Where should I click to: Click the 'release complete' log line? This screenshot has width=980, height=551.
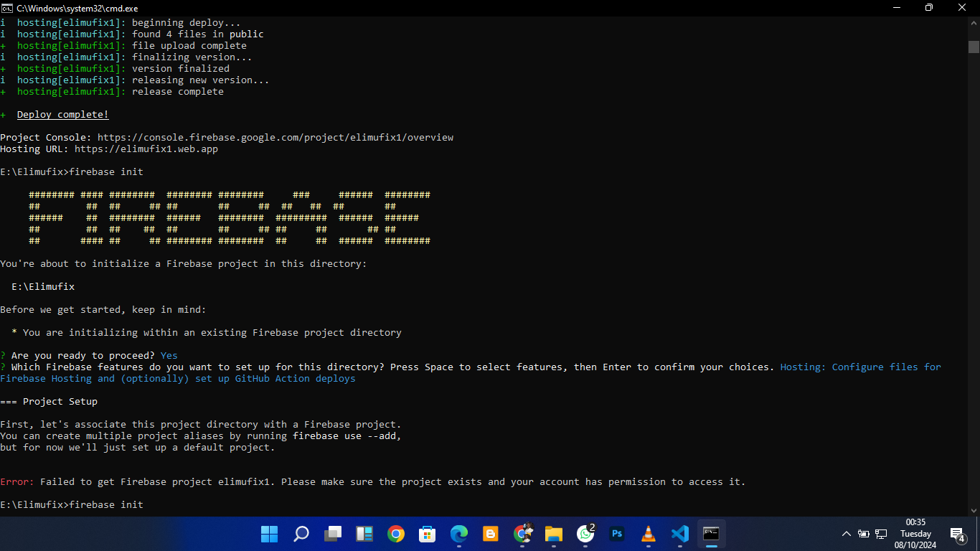tap(112, 92)
